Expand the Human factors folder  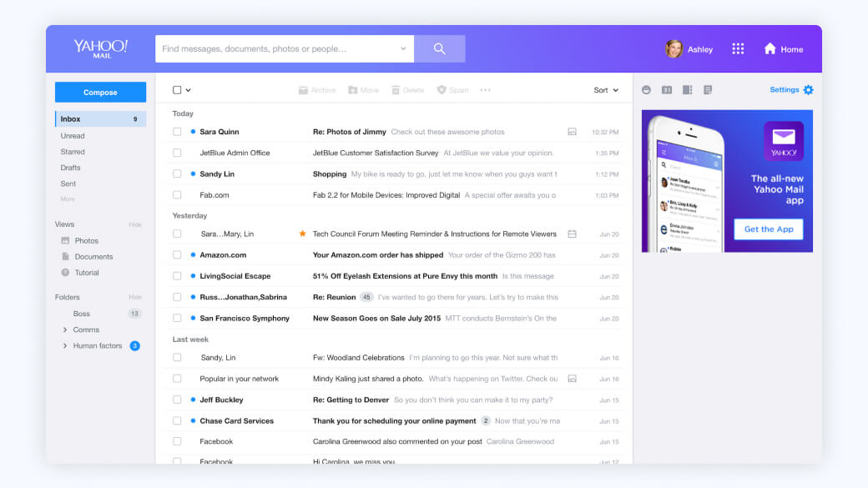(65, 346)
